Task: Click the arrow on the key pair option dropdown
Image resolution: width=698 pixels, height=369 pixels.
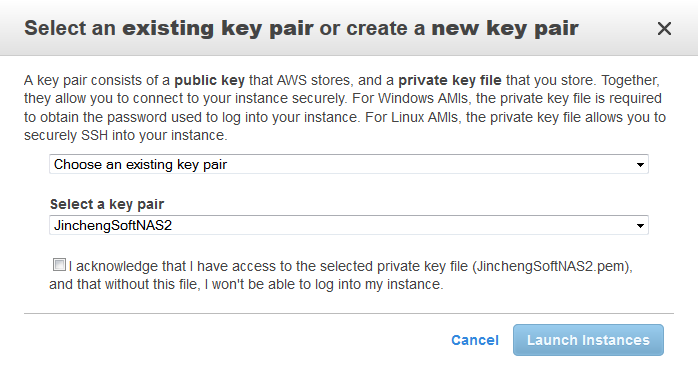Action: coord(640,165)
